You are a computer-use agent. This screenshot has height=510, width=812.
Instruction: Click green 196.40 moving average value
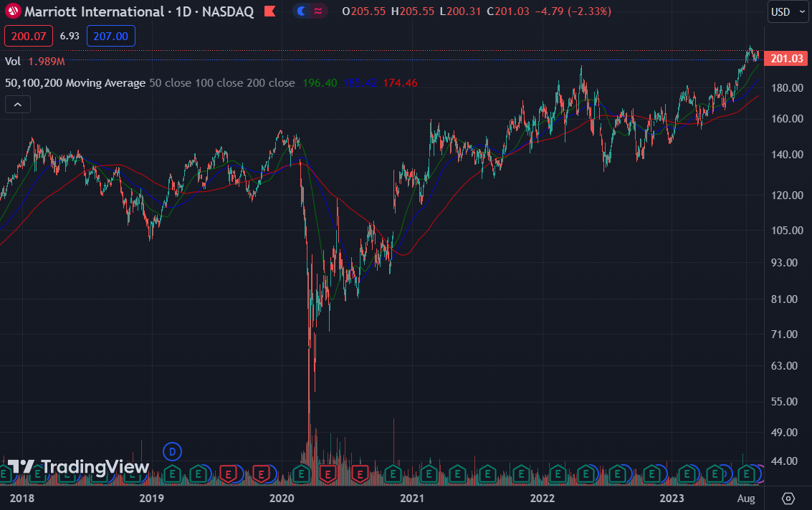(320, 83)
